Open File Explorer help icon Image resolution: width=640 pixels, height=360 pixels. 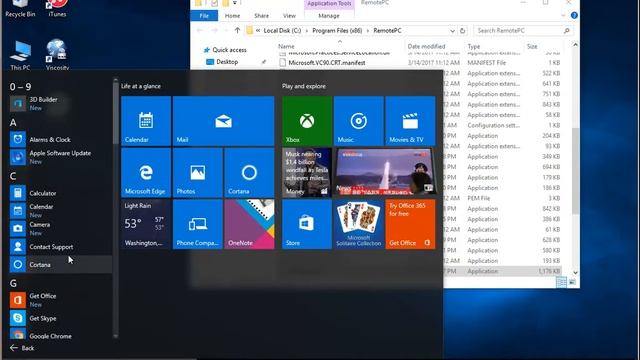pyautogui.click(x=574, y=16)
